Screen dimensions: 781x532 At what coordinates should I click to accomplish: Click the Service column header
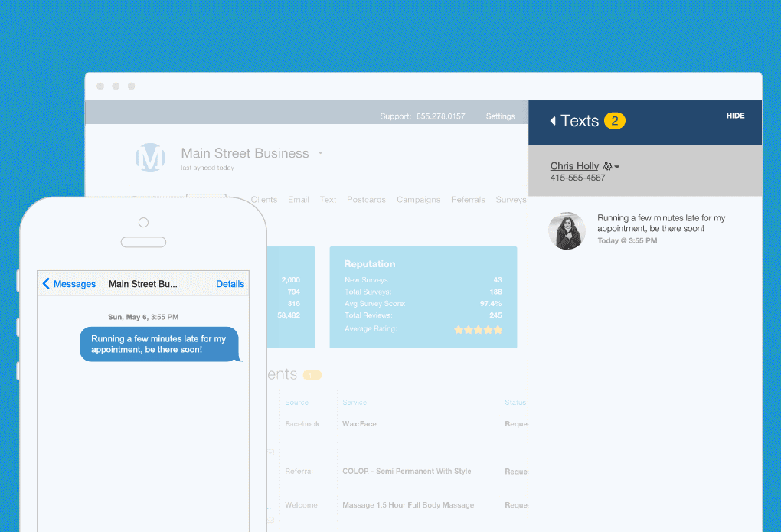[355, 403]
